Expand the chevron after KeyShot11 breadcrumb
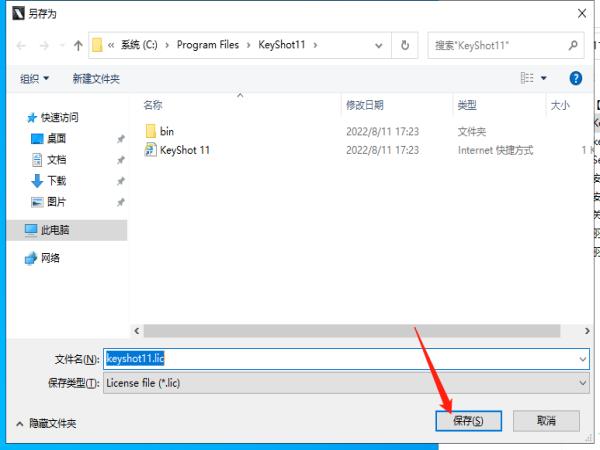Screen dimensions: 600x450 315,45
